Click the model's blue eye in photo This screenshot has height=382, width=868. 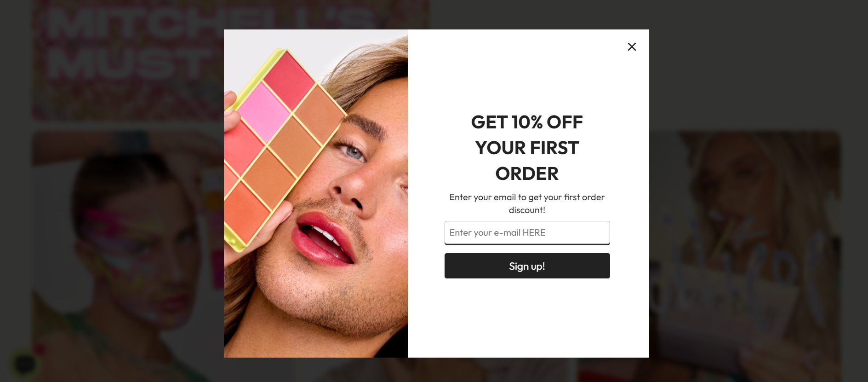(354, 151)
